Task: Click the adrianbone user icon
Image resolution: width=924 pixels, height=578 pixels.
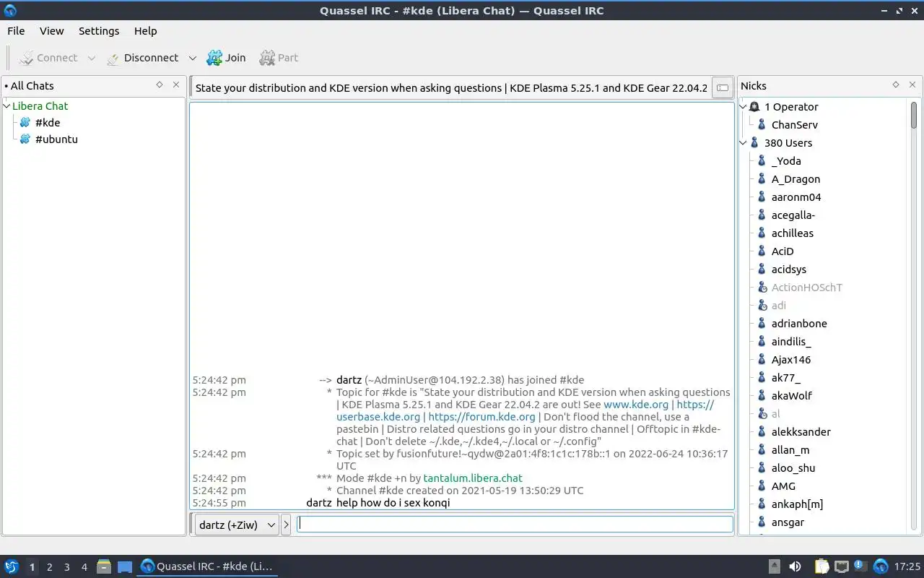Action: [762, 324]
